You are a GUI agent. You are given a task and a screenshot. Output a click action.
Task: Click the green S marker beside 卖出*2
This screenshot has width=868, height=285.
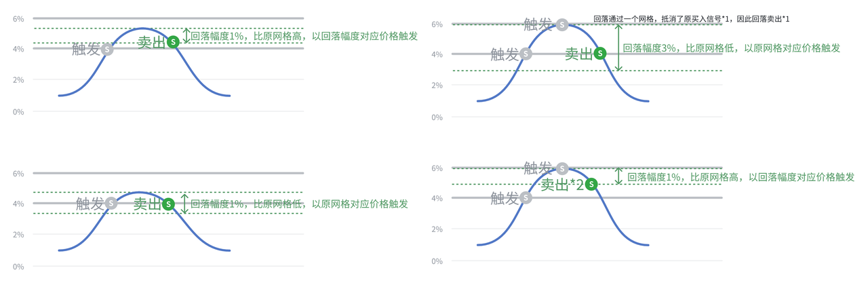tap(591, 184)
